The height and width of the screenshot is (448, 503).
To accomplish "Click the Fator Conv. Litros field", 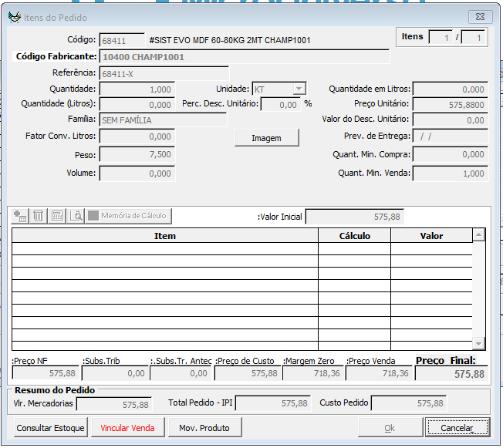I will (x=137, y=136).
